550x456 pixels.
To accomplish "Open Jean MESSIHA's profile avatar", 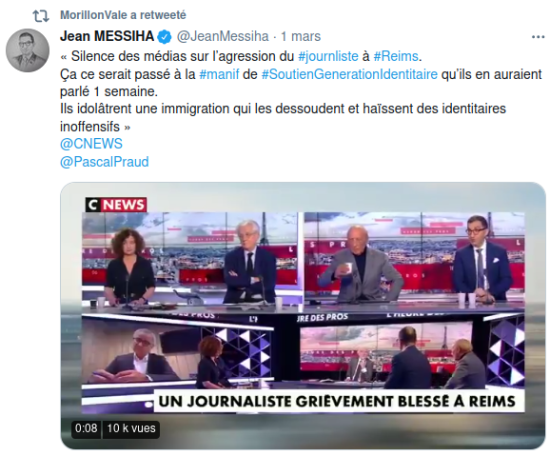I will [x=27, y=51].
